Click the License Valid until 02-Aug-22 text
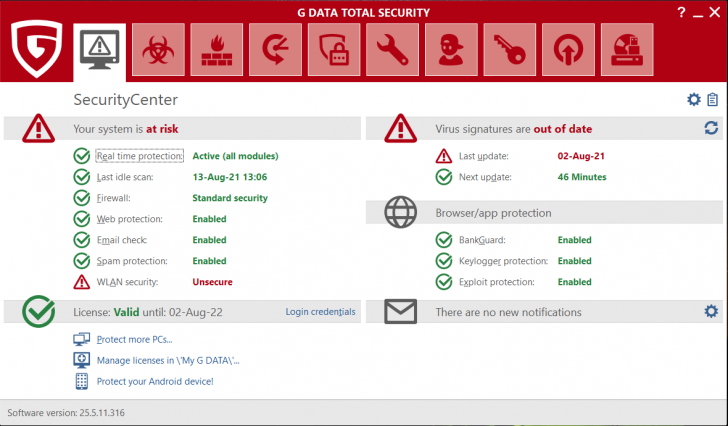This screenshot has height=426, width=728. point(148,312)
